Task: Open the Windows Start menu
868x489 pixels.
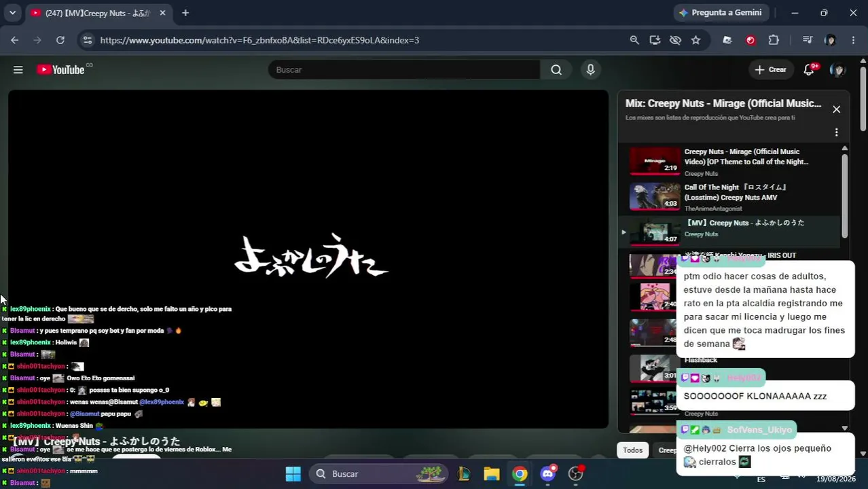Action: (293, 474)
